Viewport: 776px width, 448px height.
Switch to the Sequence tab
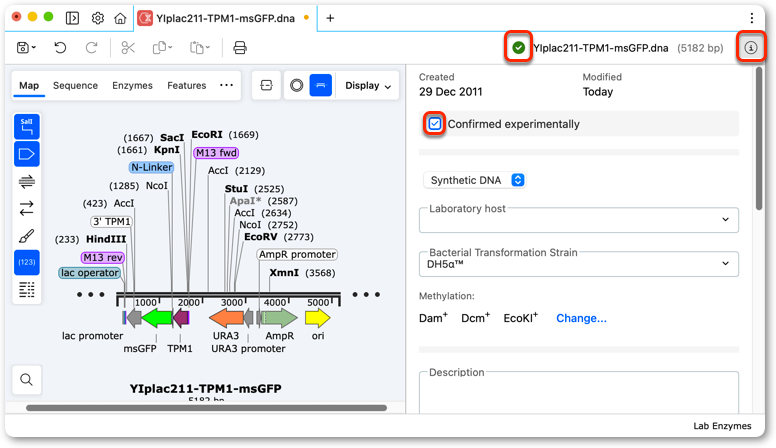tap(75, 86)
